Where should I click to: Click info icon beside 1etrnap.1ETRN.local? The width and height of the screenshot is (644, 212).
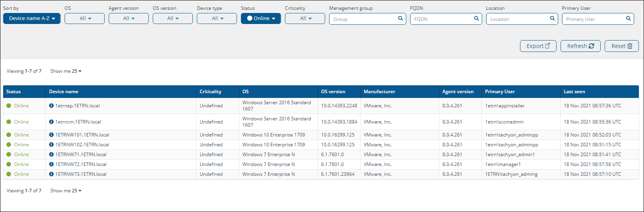pyautogui.click(x=51, y=106)
